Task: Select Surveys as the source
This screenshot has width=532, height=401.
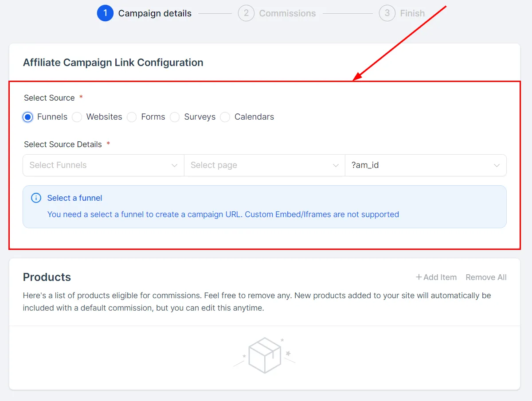Action: coord(175,117)
